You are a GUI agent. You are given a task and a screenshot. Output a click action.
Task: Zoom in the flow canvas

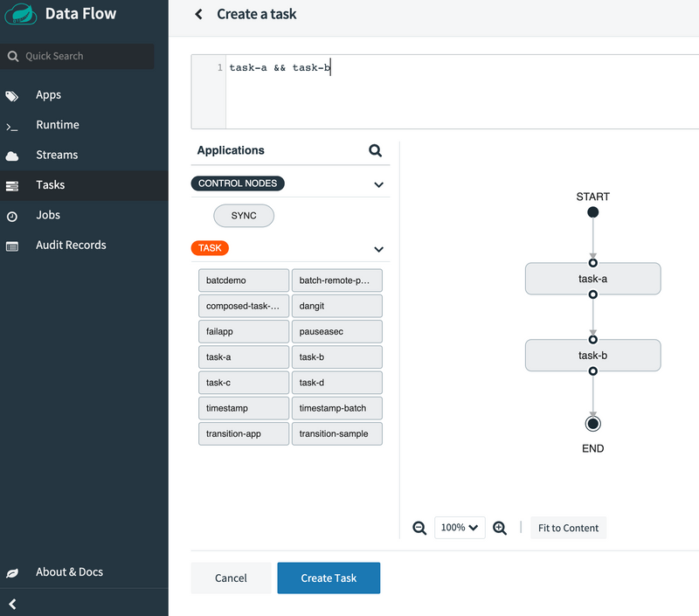coord(499,528)
